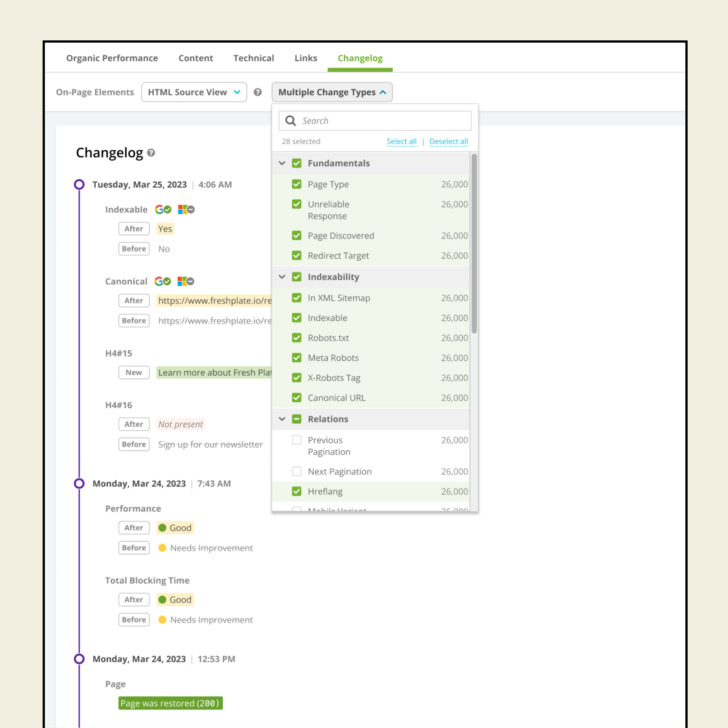Collapse the Relations group chevron

click(282, 419)
